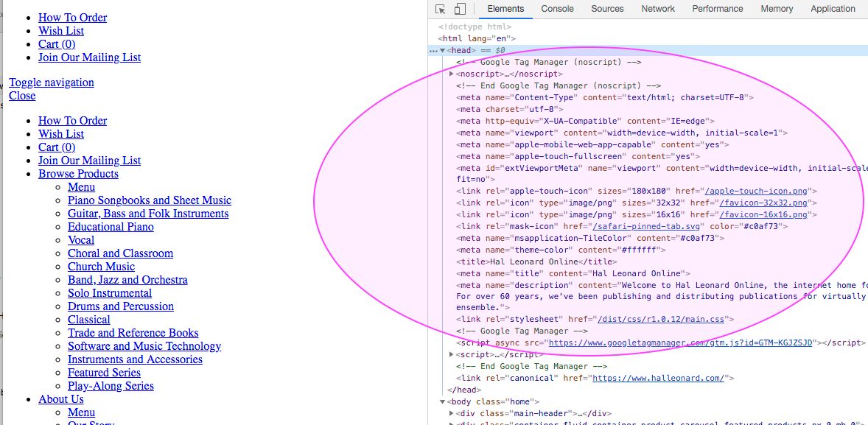This screenshot has height=425, width=868.
Task: Open the first Cart (0) link
Action: pos(57,44)
